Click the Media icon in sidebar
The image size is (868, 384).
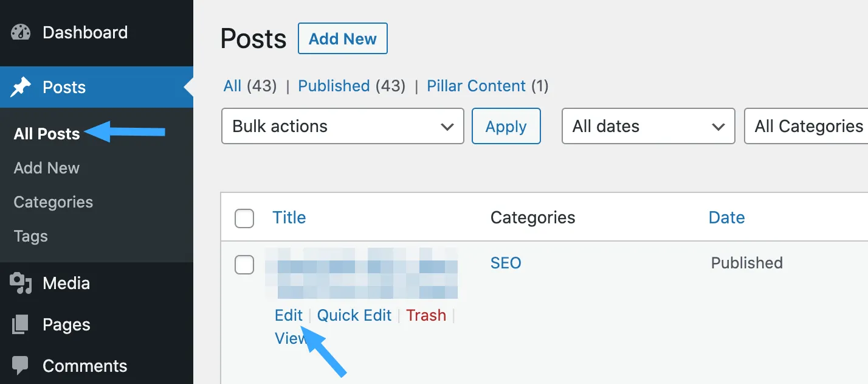[x=21, y=284]
